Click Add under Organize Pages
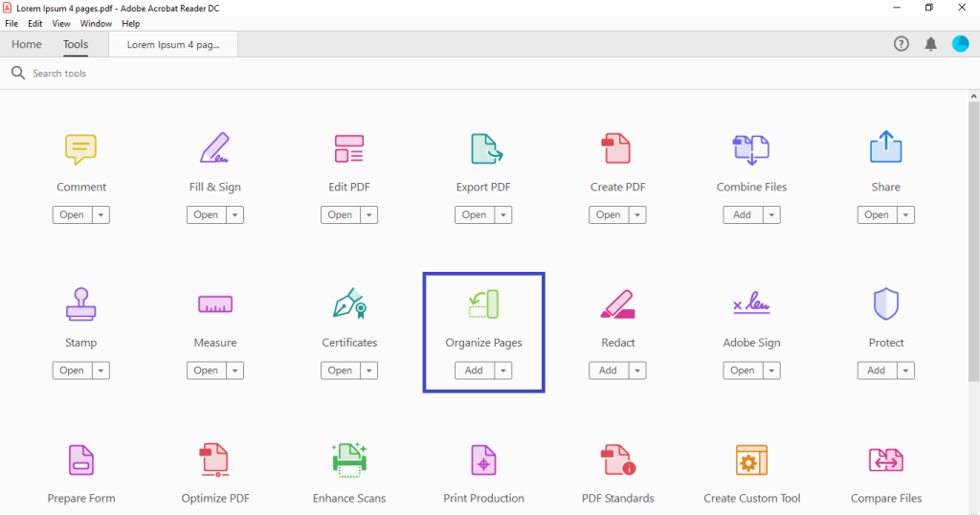The image size is (980, 515). 475,370
